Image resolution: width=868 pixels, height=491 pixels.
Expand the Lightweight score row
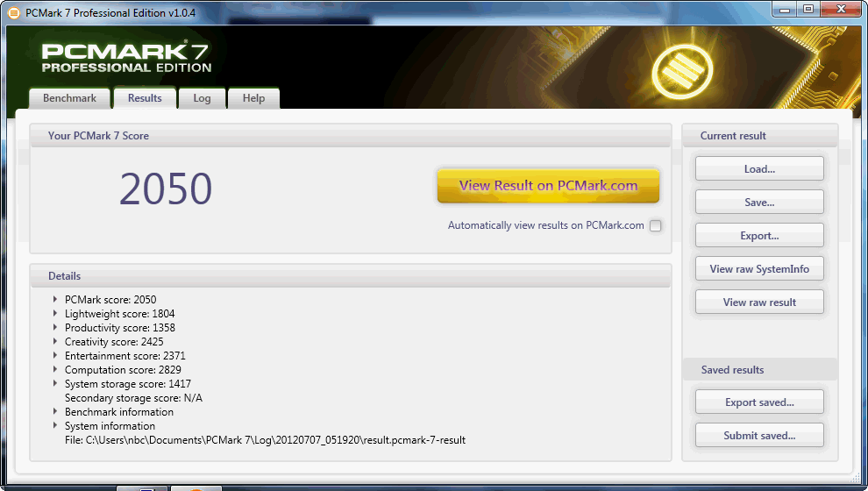[x=55, y=313]
